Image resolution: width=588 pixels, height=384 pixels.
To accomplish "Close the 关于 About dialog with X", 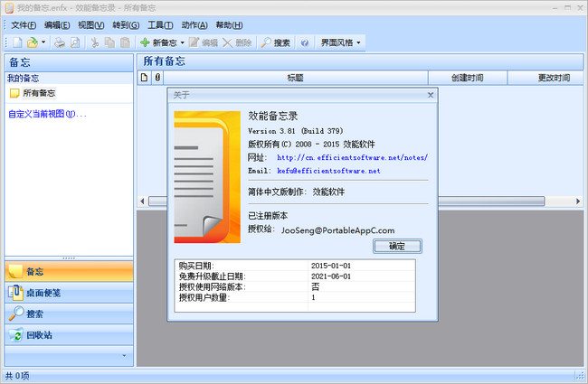I will tap(431, 95).
